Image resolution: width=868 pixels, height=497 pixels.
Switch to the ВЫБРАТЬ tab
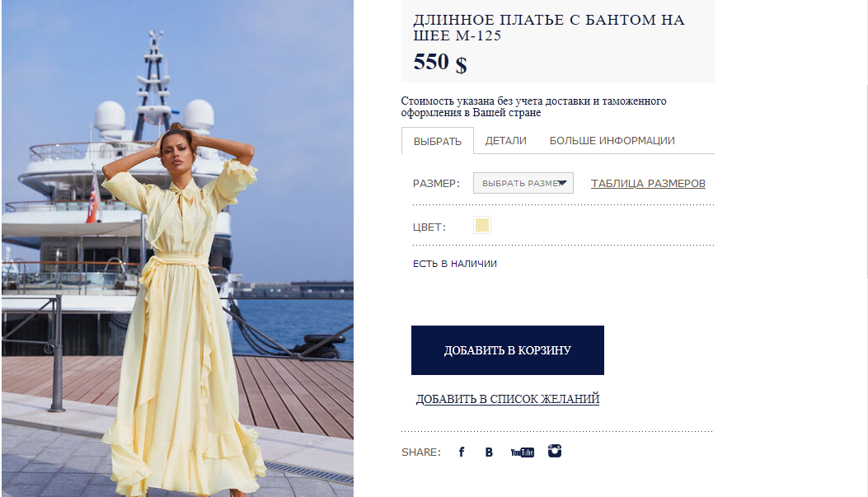[x=438, y=141]
